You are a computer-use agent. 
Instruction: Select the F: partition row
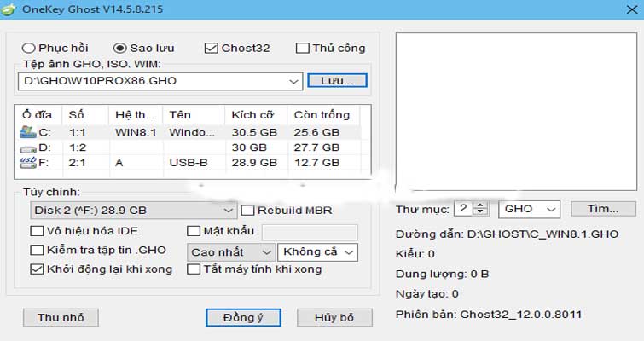coord(189,163)
